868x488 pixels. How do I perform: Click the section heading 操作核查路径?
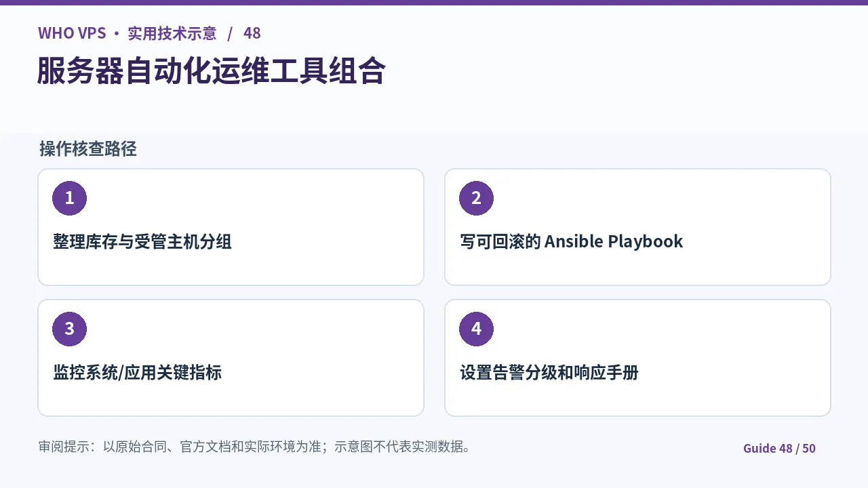tap(88, 149)
